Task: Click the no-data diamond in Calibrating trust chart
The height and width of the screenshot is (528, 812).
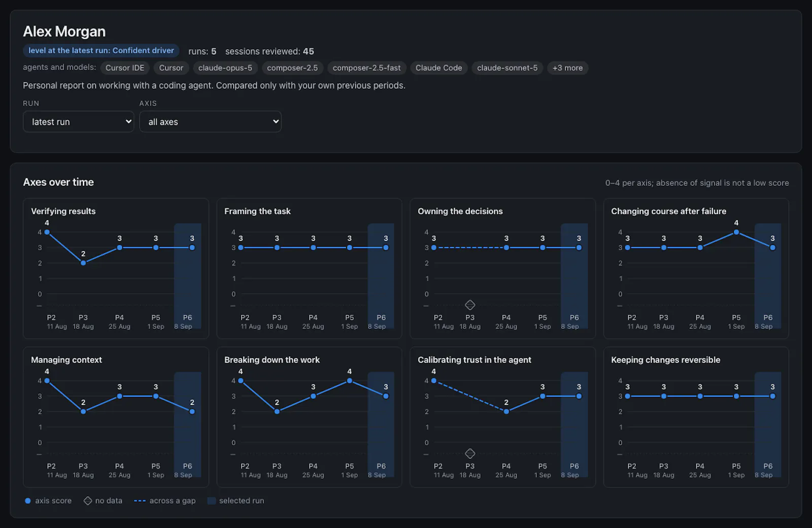Action: click(470, 453)
